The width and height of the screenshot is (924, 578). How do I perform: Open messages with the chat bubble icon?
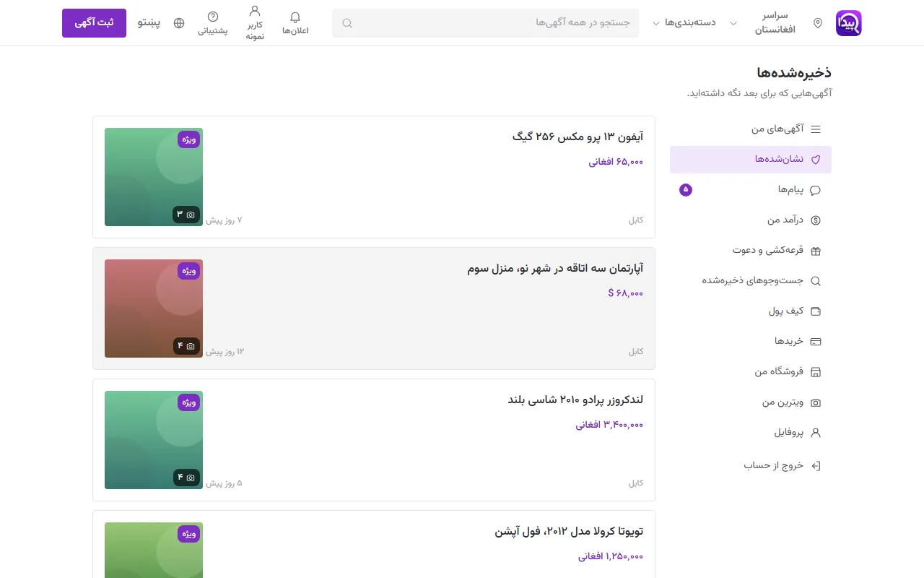pyautogui.click(x=816, y=190)
